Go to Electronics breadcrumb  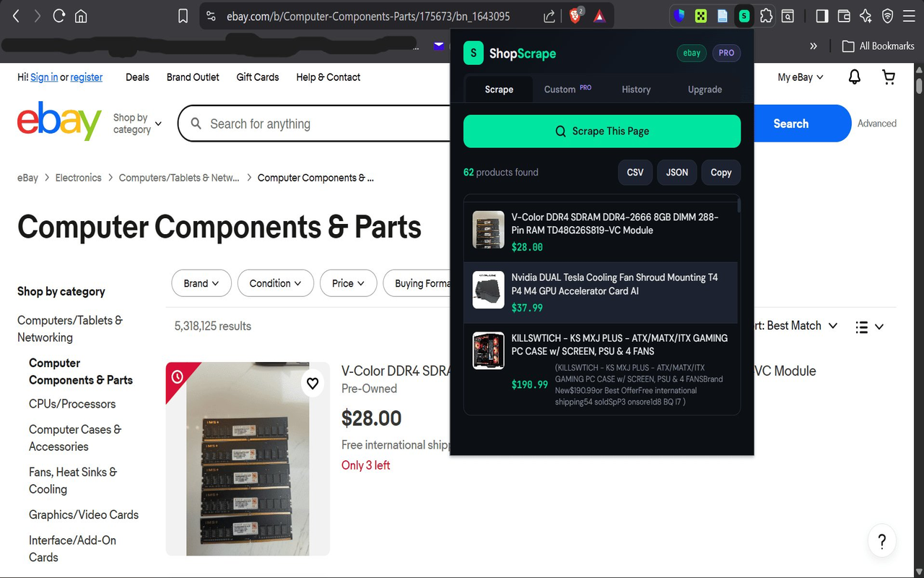pyautogui.click(x=78, y=178)
